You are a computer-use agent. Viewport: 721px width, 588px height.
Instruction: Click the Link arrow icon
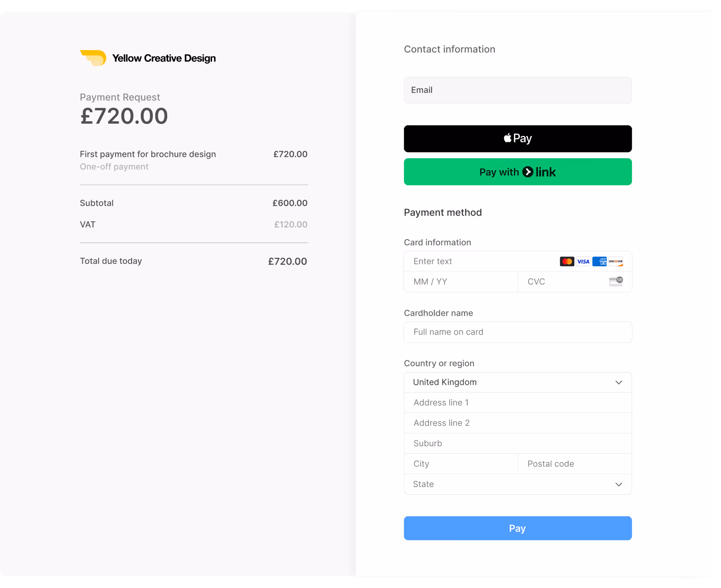(x=527, y=172)
